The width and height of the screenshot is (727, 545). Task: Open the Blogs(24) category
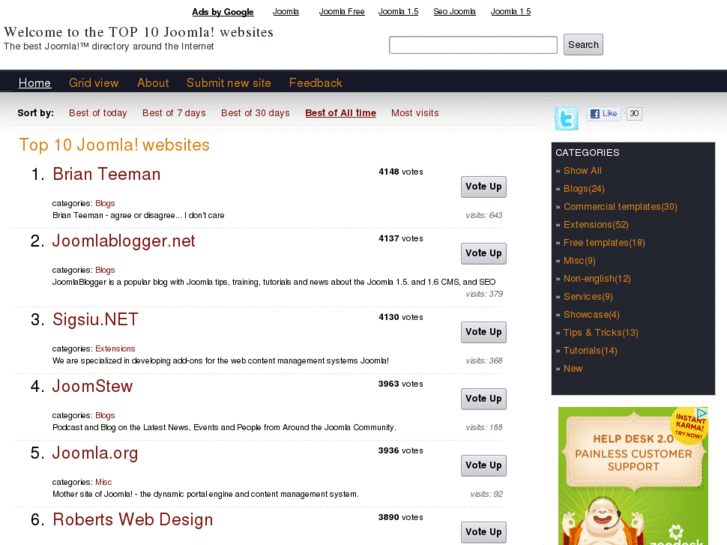(584, 189)
